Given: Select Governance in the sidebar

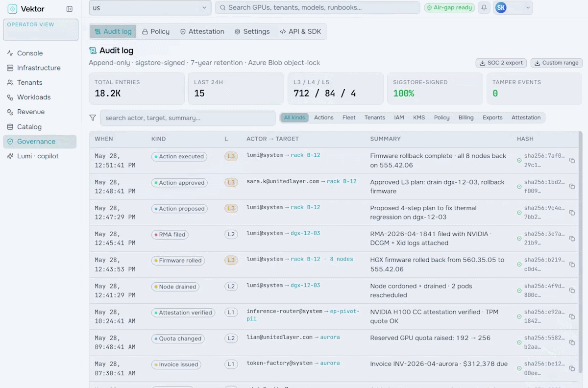Looking at the screenshot, I should coord(40,142).
